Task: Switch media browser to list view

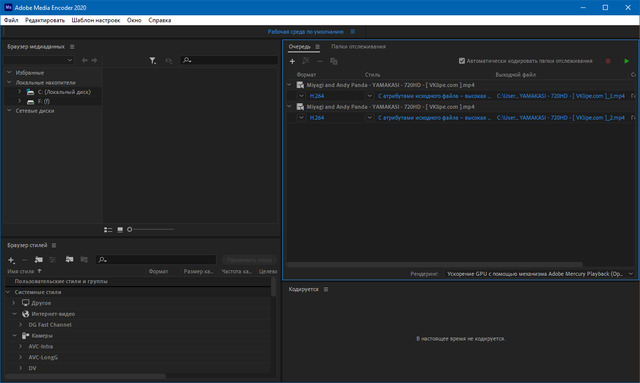Action: click(108, 230)
